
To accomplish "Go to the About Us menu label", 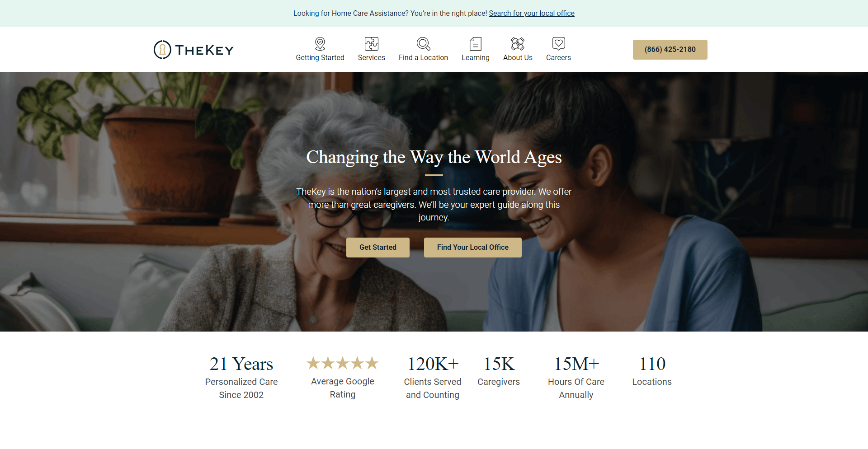I will tap(518, 58).
